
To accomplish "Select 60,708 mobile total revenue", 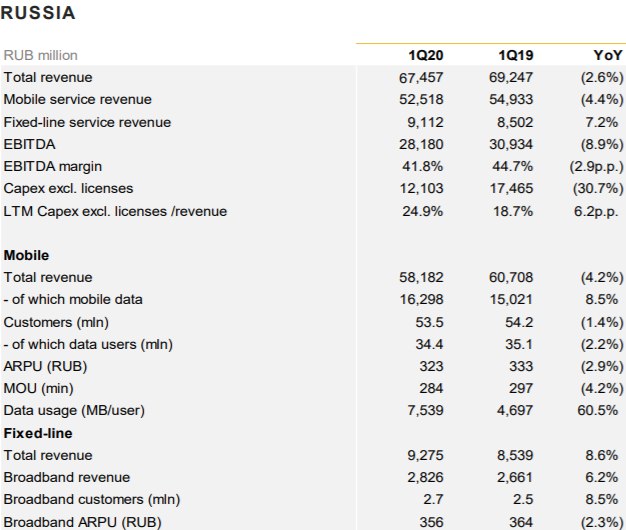I will coord(511,277).
